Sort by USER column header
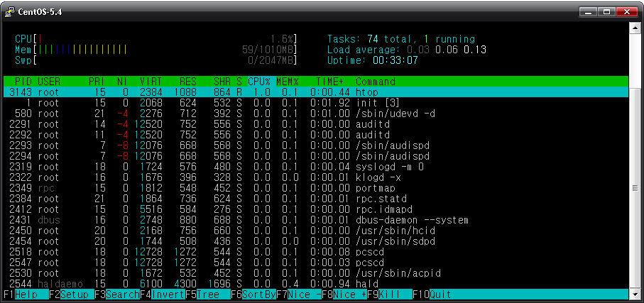The height and width of the screenshot is (303, 644). click(49, 82)
